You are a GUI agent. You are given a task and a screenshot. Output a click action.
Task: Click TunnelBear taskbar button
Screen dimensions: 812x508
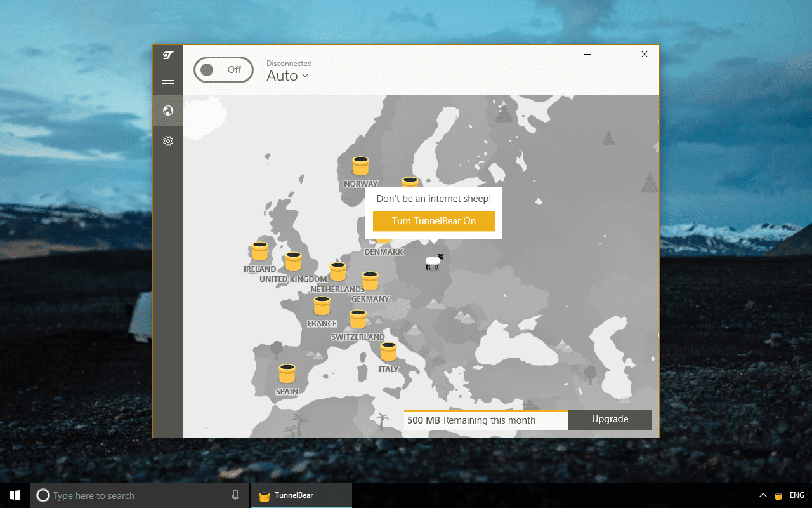(301, 495)
